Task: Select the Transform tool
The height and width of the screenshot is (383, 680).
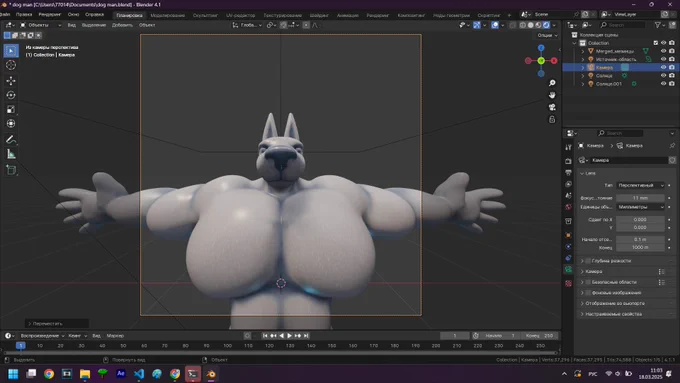Action: 11,124
